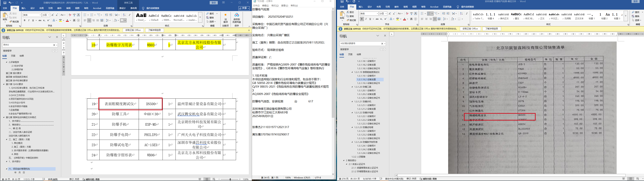
Task: Toggle Italic in left Word ribbon
Action: 29,21
